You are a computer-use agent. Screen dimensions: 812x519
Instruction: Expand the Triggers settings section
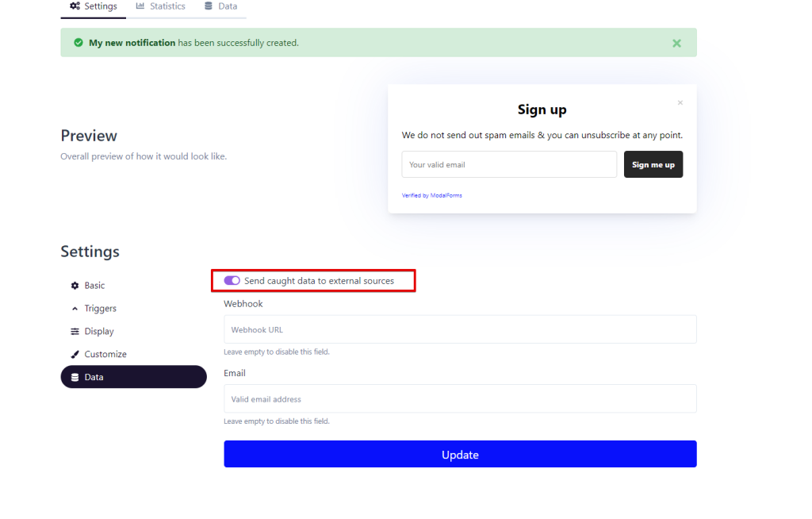(100, 309)
